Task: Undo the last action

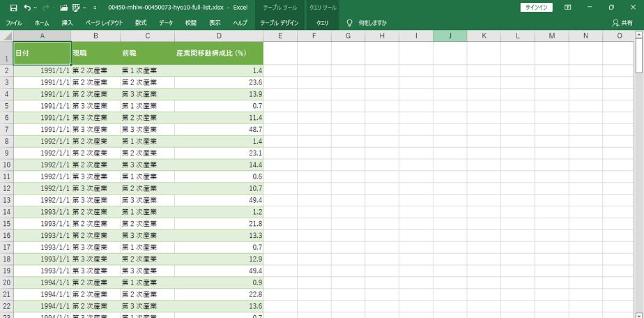Action: point(27,8)
